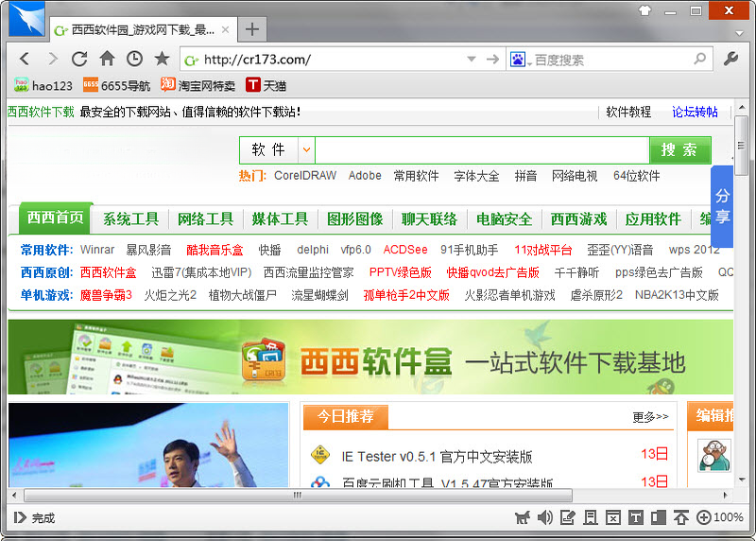Select the 西西游戏 navigation tab
Screen dimensions: 756x541
coord(578,219)
